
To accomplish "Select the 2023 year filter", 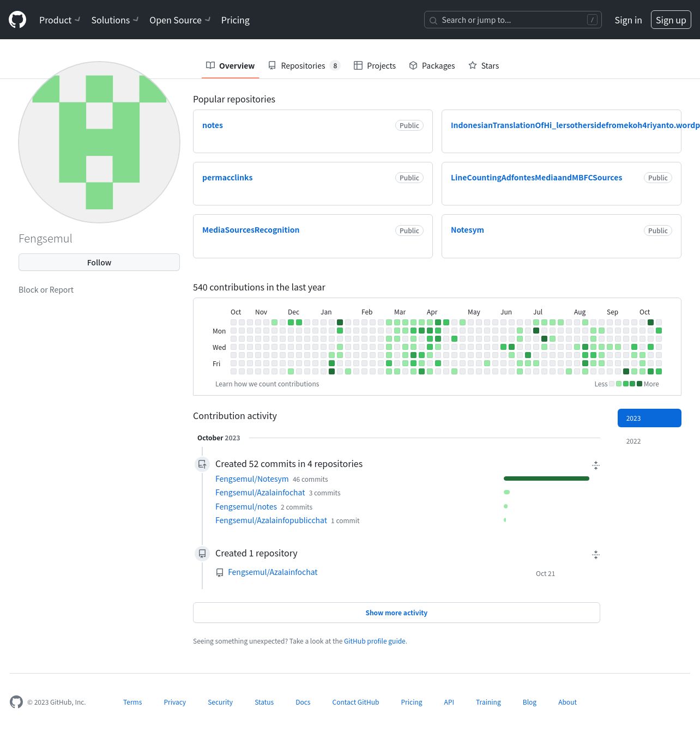I will point(649,418).
